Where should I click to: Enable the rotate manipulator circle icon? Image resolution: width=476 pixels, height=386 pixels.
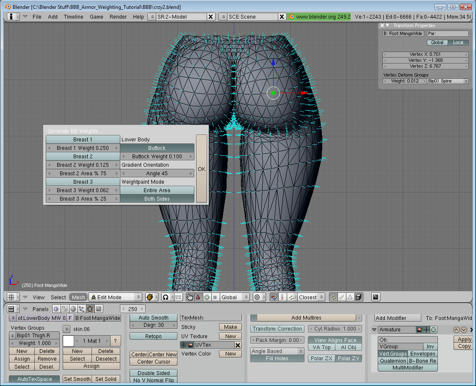[207, 297]
